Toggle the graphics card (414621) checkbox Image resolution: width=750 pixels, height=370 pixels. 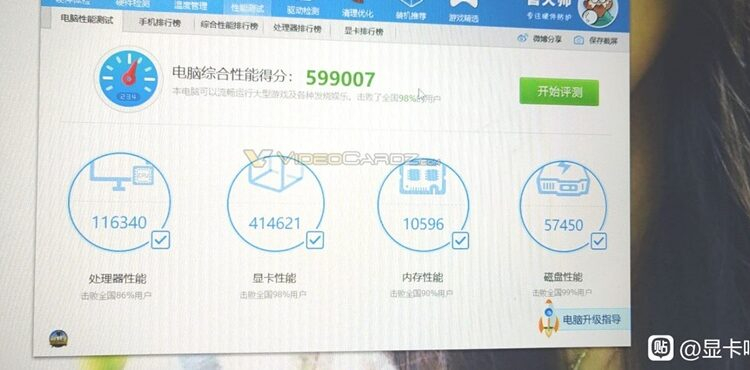tap(315, 240)
